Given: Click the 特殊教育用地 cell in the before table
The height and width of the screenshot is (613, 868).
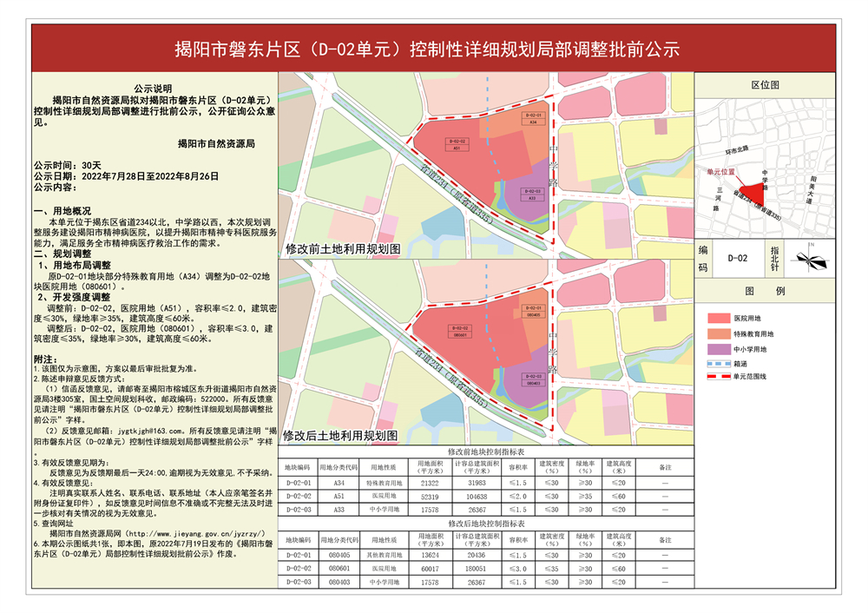Looking at the screenshot, I should pyautogui.click(x=385, y=484).
